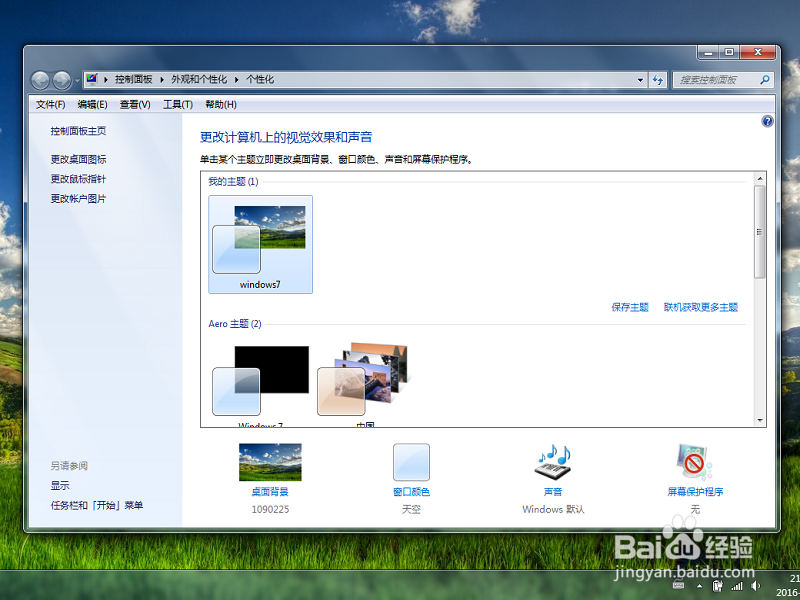Click the 窗口颜色 text link
The width and height of the screenshot is (800, 600).
(411, 492)
